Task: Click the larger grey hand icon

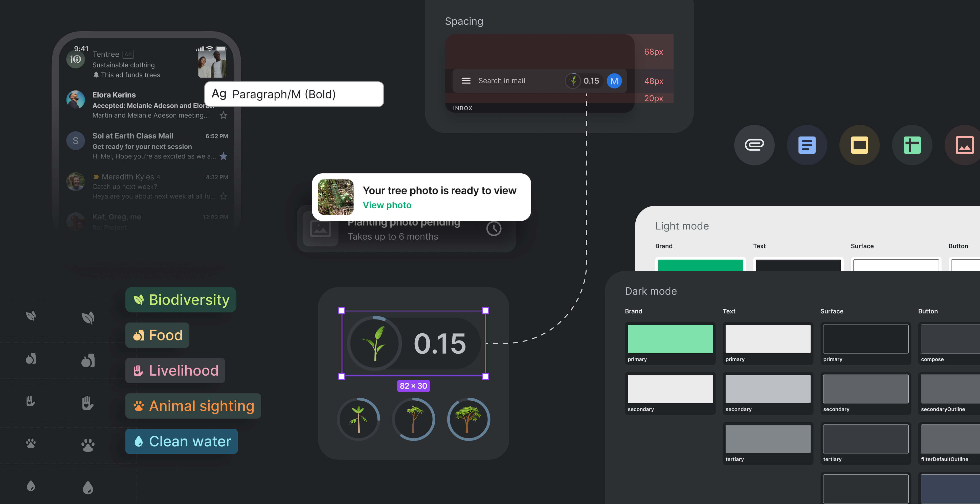Action: tap(88, 403)
